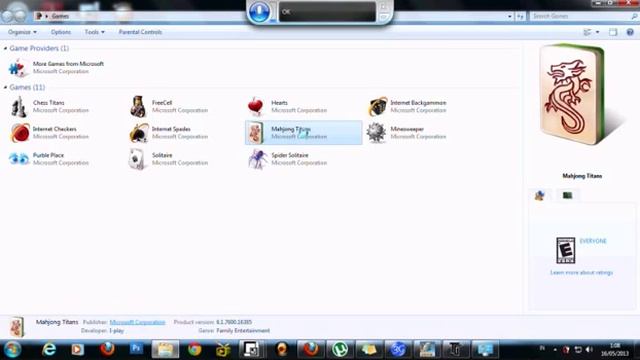
Task: Open the view options dropdown arrow
Action: [598, 32]
